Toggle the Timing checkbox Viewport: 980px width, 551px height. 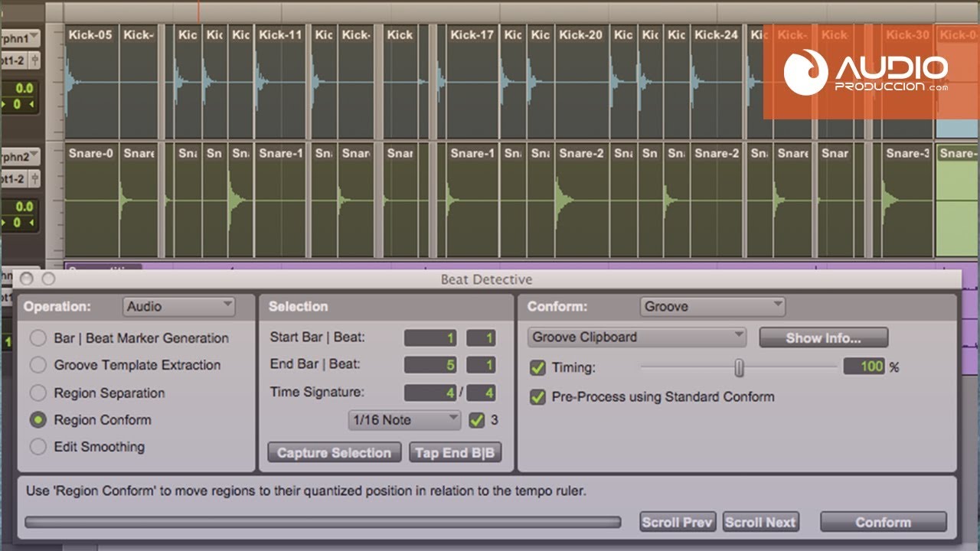click(x=538, y=367)
